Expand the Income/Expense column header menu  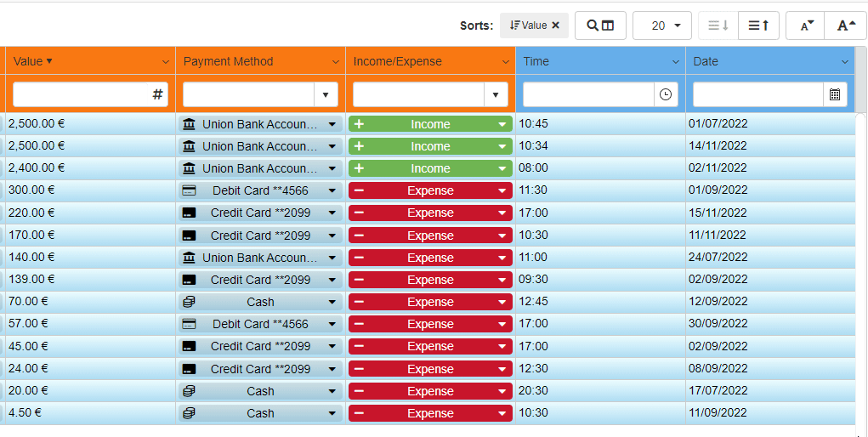pos(505,62)
